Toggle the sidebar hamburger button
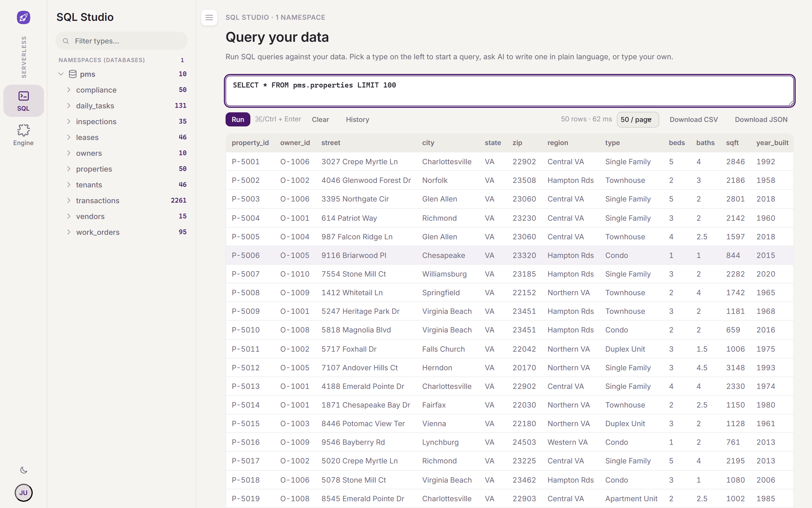 [x=209, y=17]
